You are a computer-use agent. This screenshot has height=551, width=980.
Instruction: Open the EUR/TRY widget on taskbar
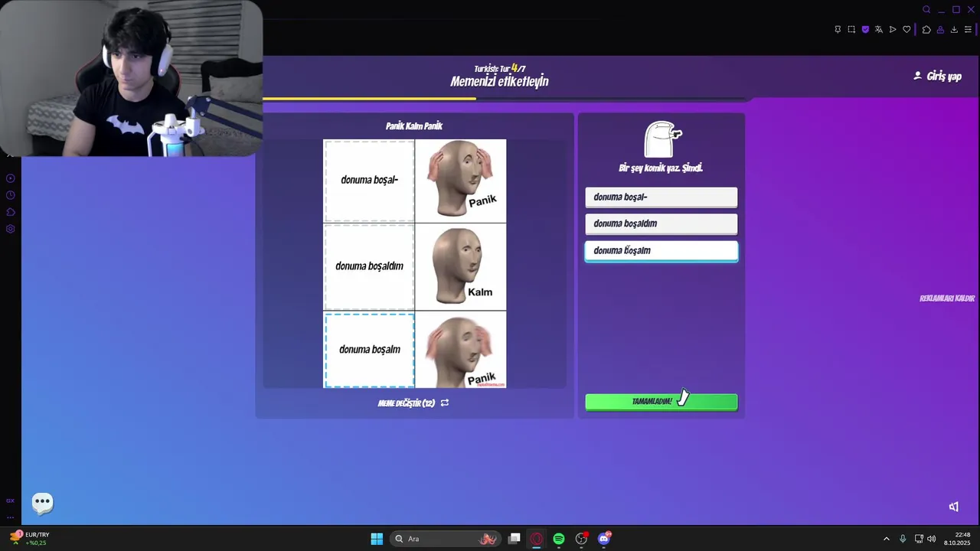(29, 539)
